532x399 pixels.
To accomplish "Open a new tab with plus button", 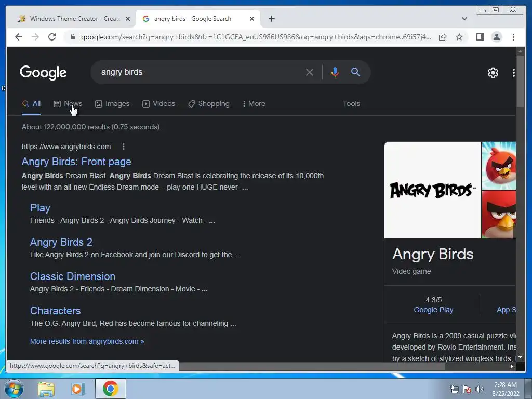I will point(271,19).
